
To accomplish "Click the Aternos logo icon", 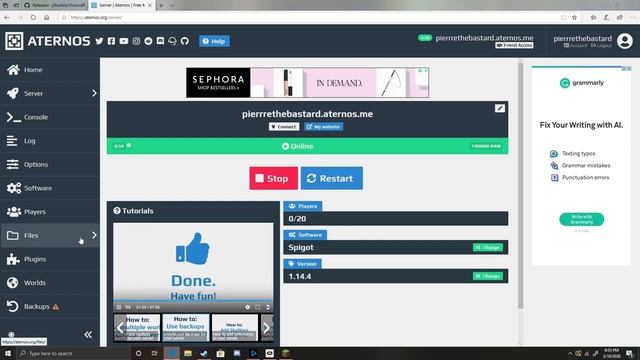I will [x=14, y=41].
